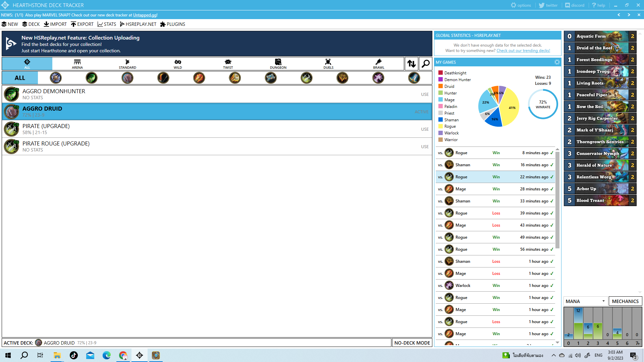
Task: Filter decks by Hunter class icon
Action: (163, 78)
